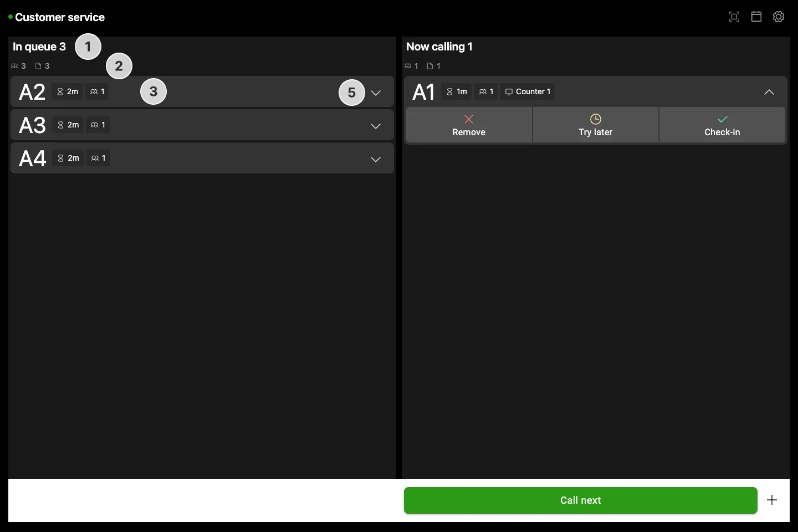This screenshot has width=798, height=532.
Task: Expand the A4 ticket row chevron
Action: (x=376, y=159)
